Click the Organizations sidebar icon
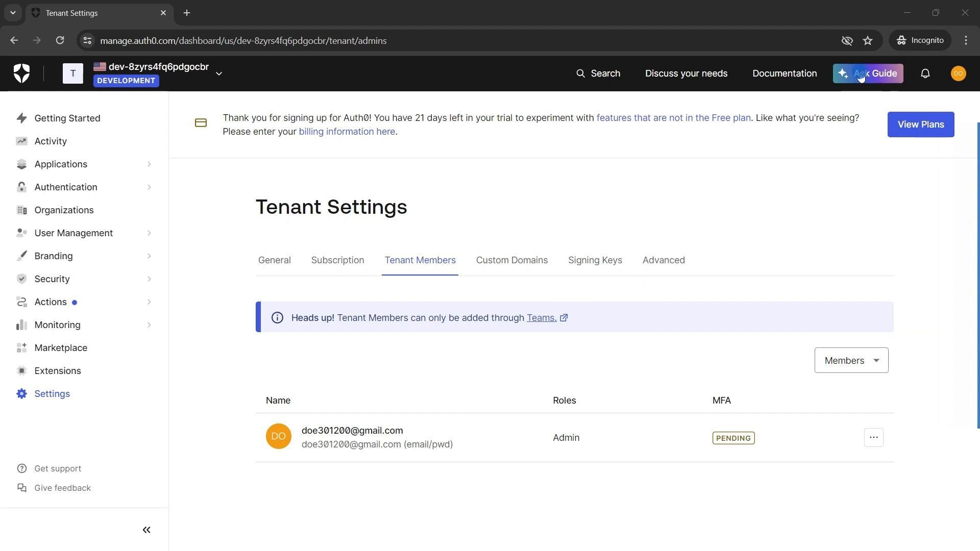The height and width of the screenshot is (551, 980). 21,210
